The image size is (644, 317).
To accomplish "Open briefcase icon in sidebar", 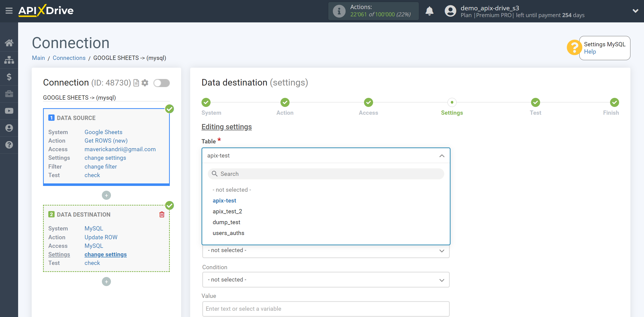I will pyautogui.click(x=9, y=94).
